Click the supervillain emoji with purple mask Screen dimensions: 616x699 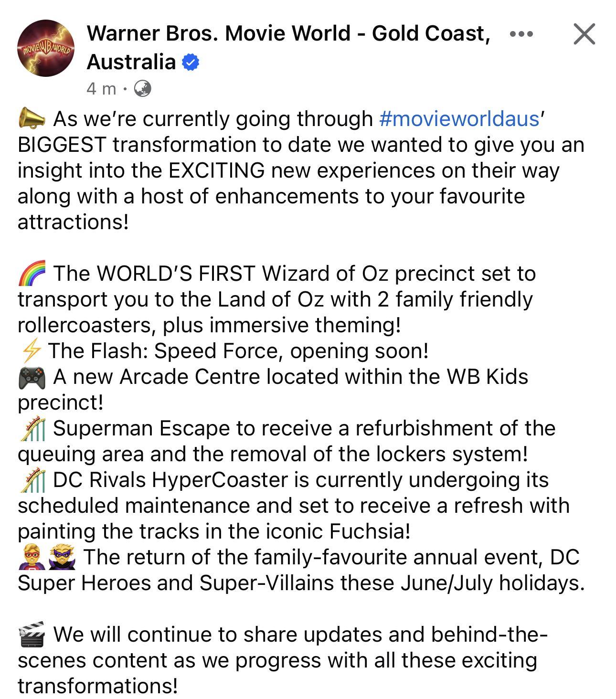62,557
